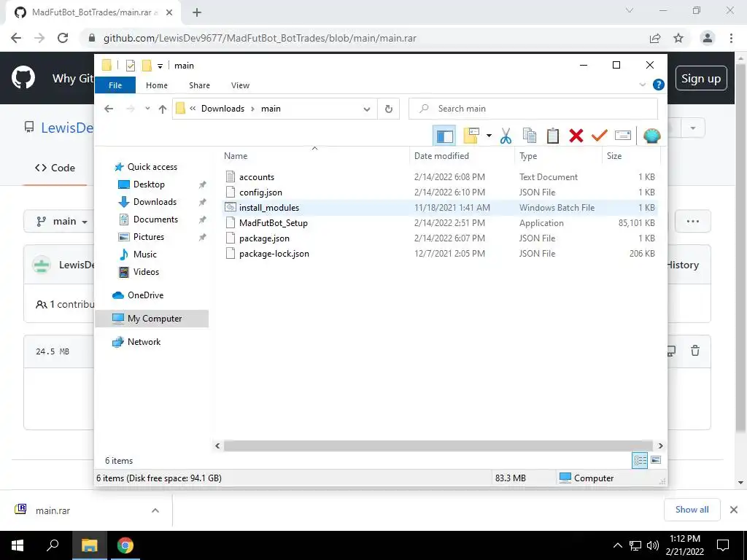Click the delete trash icon on GitHub
The width and height of the screenshot is (747, 560).
point(695,351)
